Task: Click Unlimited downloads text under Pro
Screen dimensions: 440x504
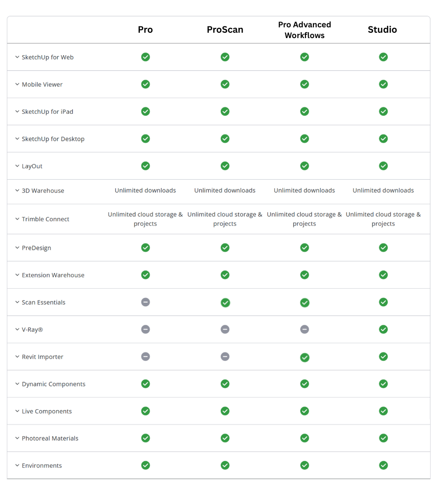Action: tap(145, 190)
